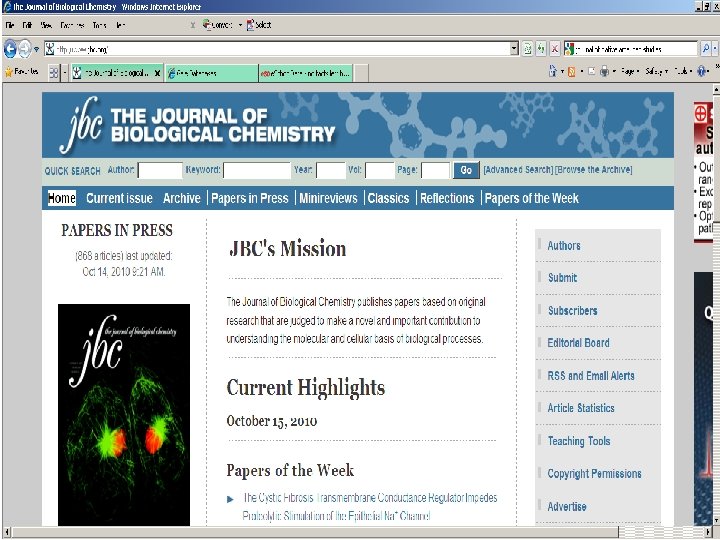The image size is (720, 540).
Task: Open the File menu
Action: coord(10,25)
